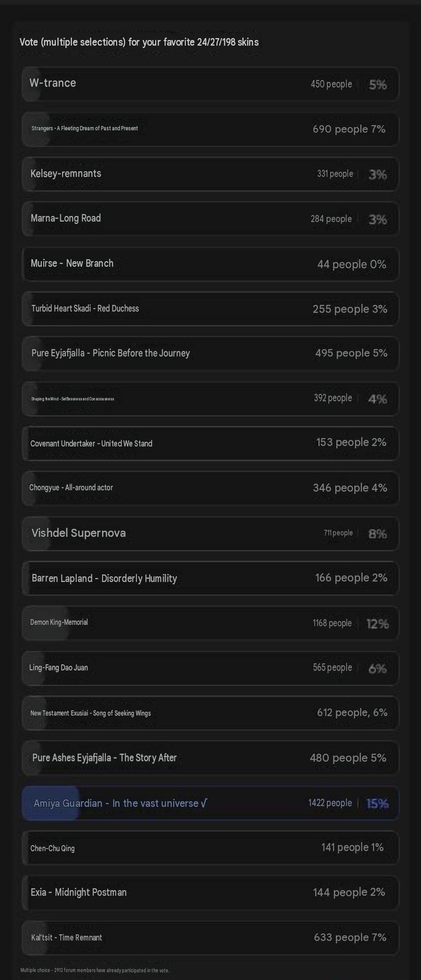The width and height of the screenshot is (421, 980).
Task: Choose Turbid Heart Skadi - Red Duchess
Action: click(x=210, y=309)
